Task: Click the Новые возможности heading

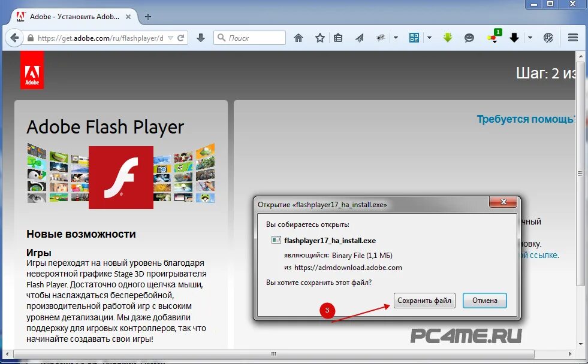Action: click(x=81, y=234)
